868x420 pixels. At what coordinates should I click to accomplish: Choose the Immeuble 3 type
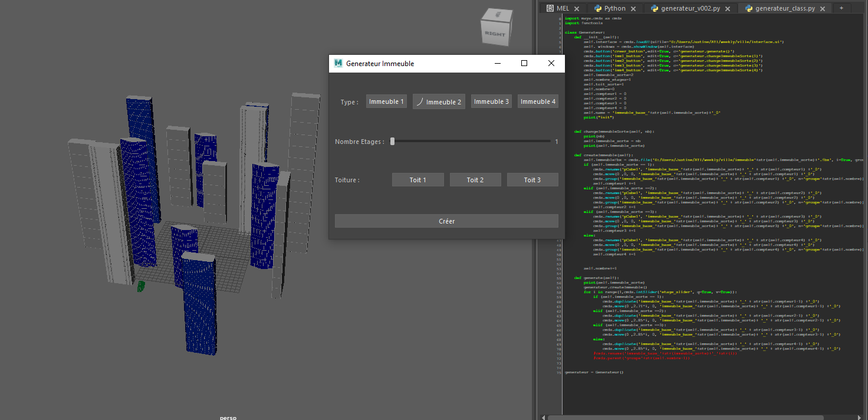pos(491,101)
